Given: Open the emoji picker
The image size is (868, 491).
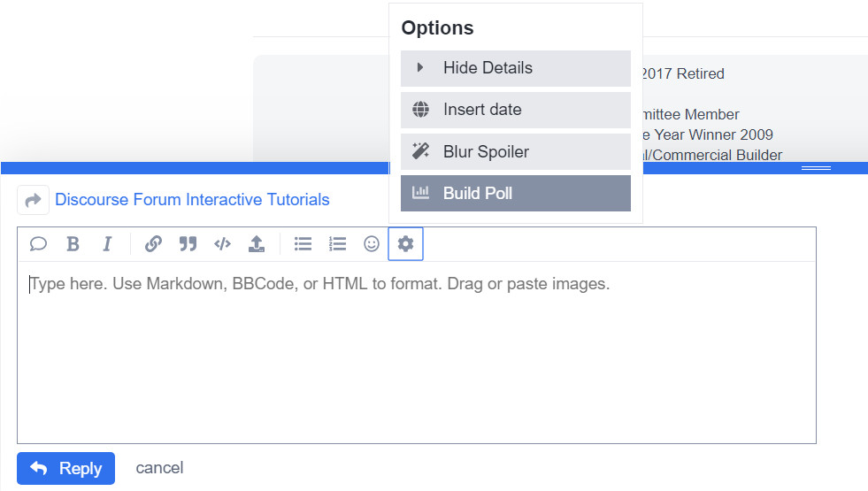Looking at the screenshot, I should click(x=372, y=244).
